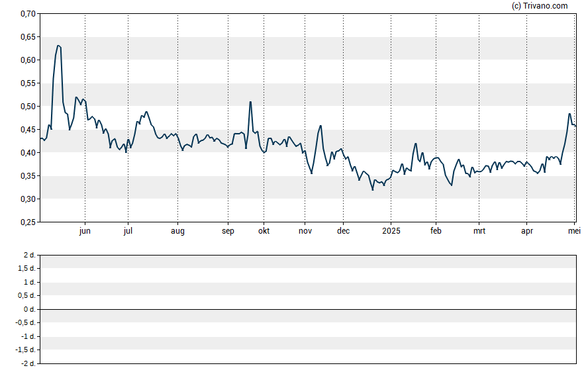Click the 'mei' month label on x-axis
The image size is (588, 374).
click(574, 231)
